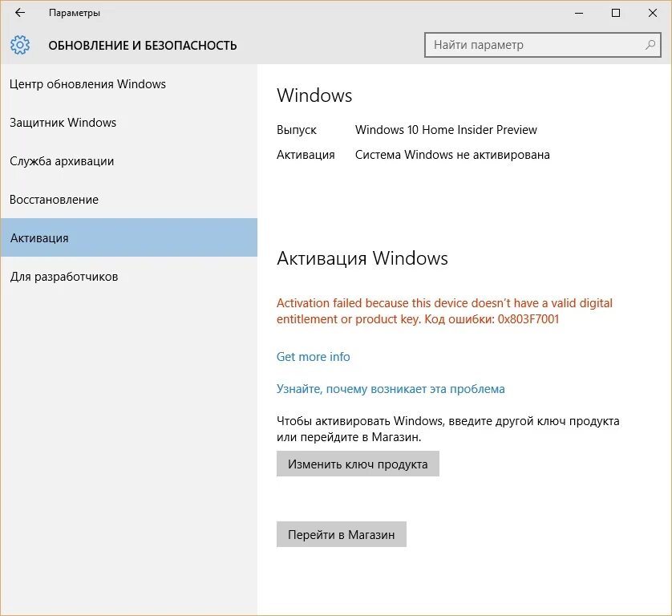Click the back arrow icon
This screenshot has width=672, height=616.
pos(20,13)
